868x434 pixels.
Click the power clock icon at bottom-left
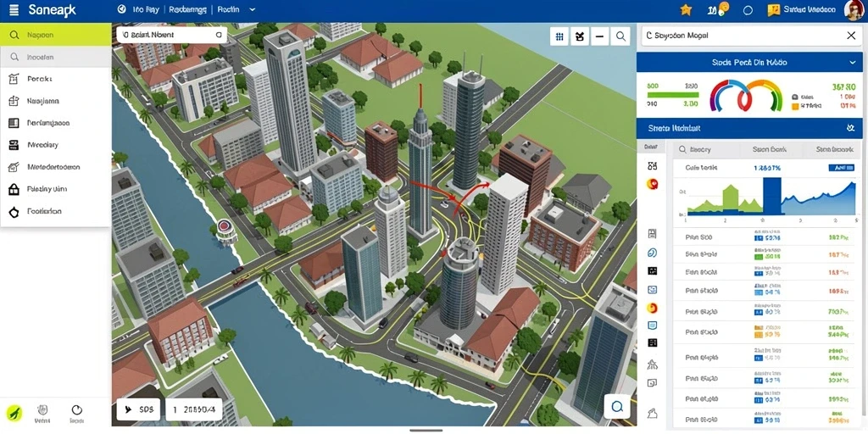(x=77, y=410)
